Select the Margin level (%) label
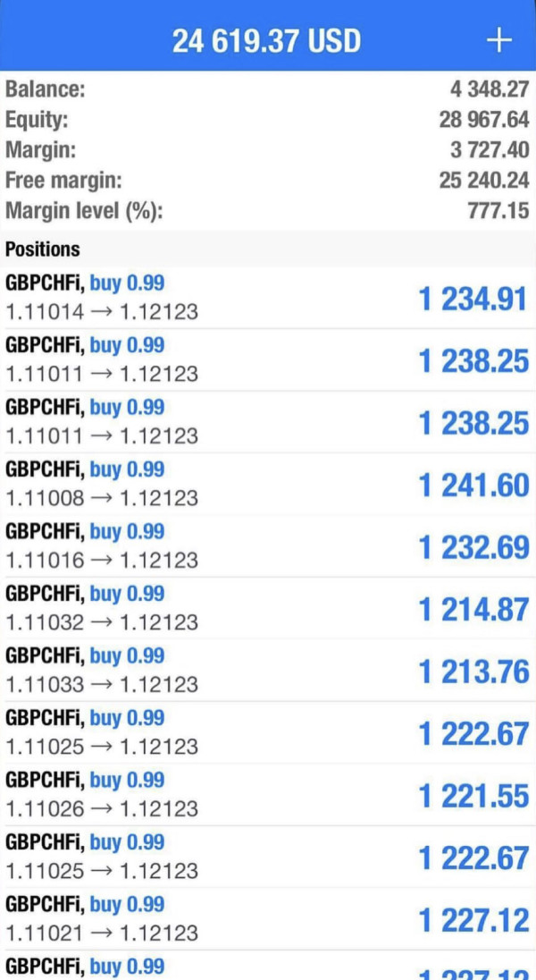Image resolution: width=536 pixels, height=980 pixels. coord(85,211)
